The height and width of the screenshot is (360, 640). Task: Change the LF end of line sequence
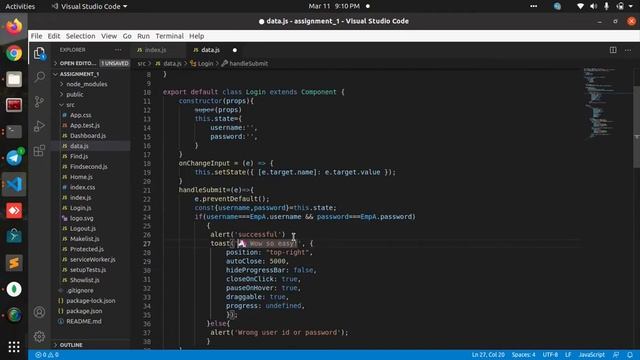tap(568, 355)
